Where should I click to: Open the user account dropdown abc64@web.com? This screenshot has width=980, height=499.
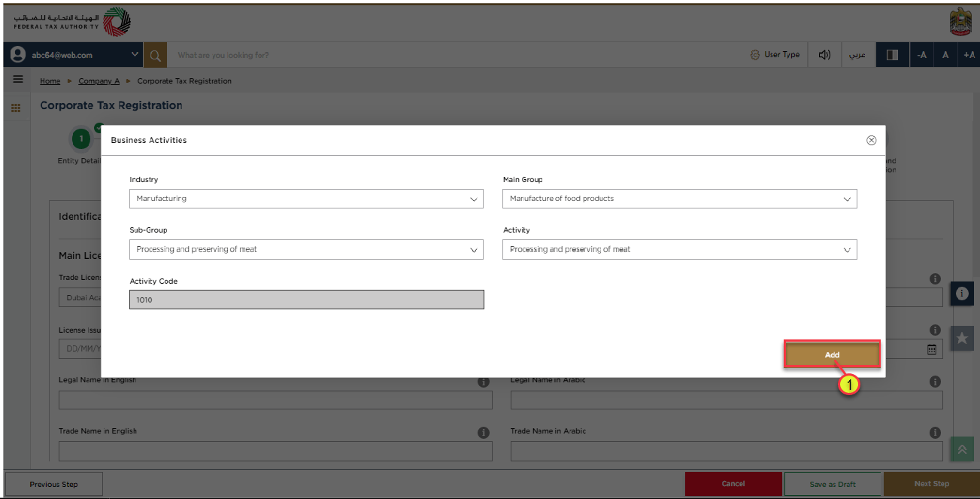point(73,55)
